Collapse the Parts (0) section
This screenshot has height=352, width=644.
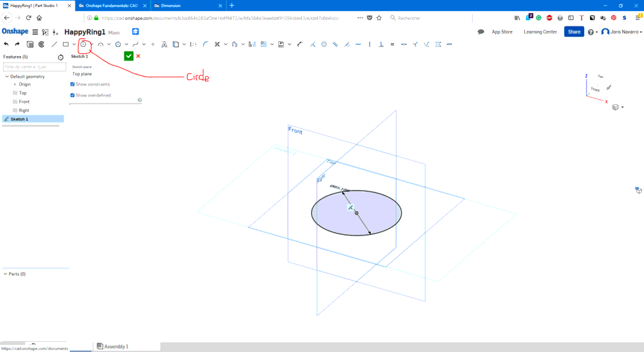click(x=5, y=274)
